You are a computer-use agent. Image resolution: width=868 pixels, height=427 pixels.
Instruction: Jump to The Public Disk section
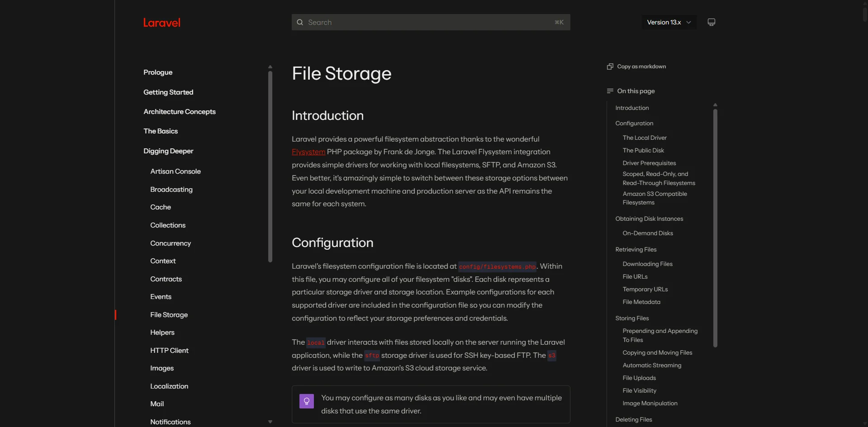[643, 151]
